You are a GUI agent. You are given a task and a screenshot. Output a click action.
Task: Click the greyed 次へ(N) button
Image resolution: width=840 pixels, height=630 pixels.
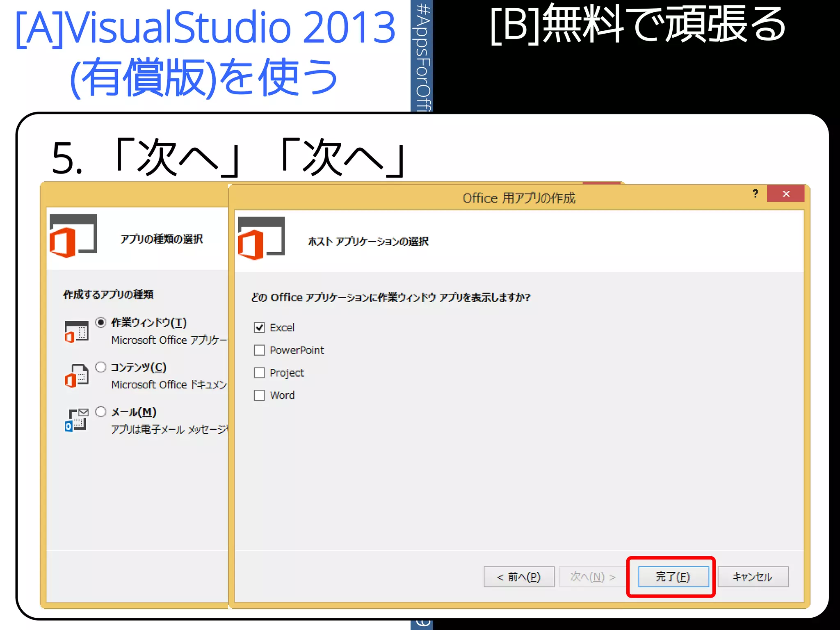pyautogui.click(x=593, y=577)
